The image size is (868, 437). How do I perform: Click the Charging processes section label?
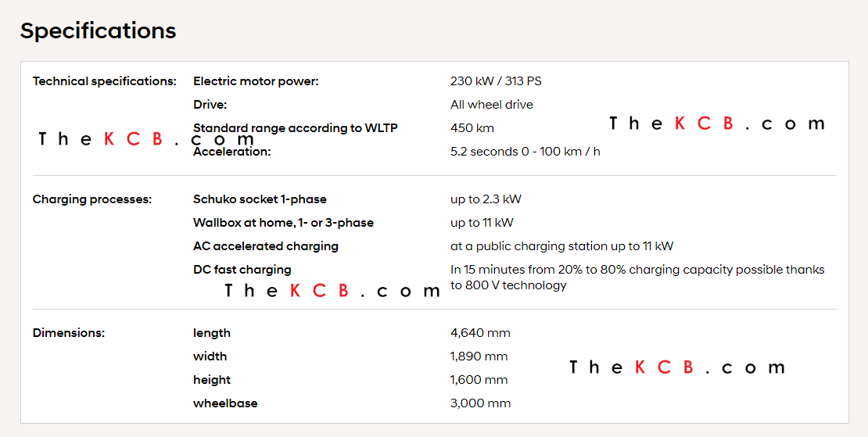(x=91, y=199)
